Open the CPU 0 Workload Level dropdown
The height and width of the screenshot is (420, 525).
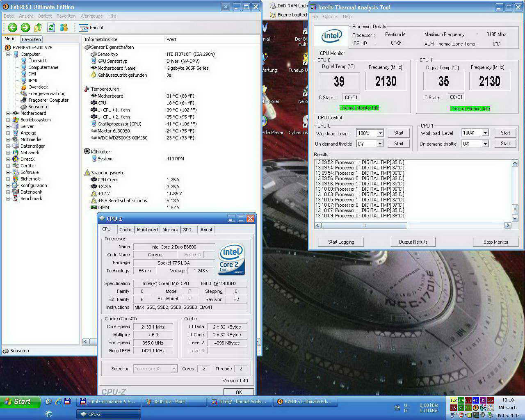coord(380,133)
